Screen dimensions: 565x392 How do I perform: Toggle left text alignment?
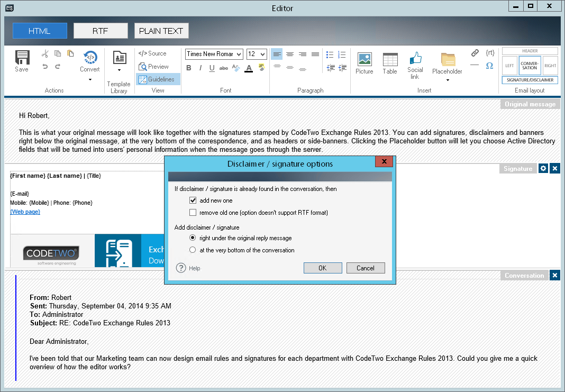click(x=277, y=54)
